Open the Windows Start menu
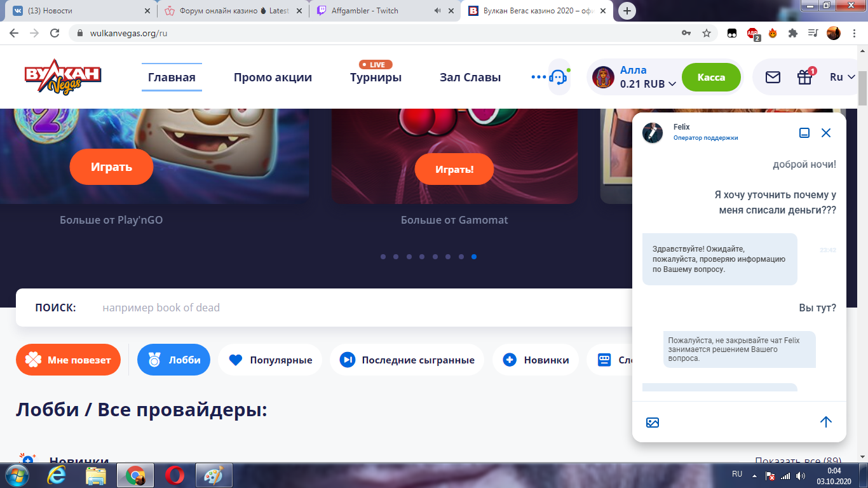 pos(16,475)
